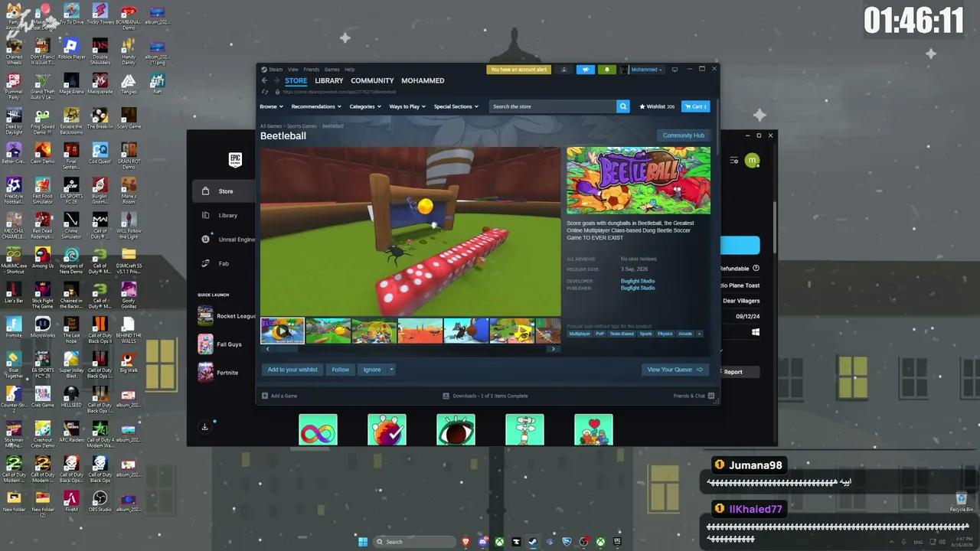
Task: Open Roblox Player desktop icon
Action: (71, 50)
